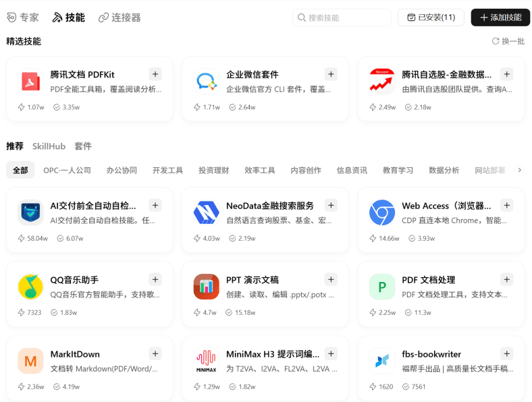This screenshot has height=402, width=532.
Task: Focus the 搜索技能 search field
Action: 342,18
